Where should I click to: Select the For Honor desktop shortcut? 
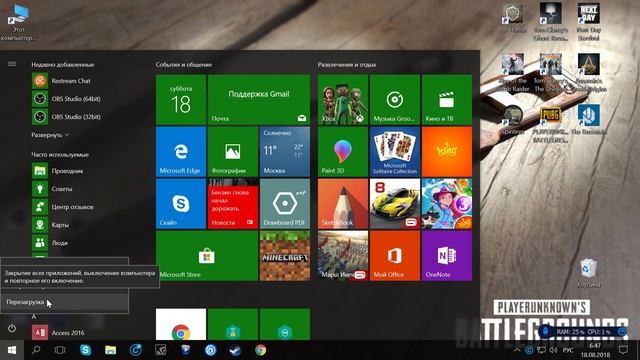513,18
